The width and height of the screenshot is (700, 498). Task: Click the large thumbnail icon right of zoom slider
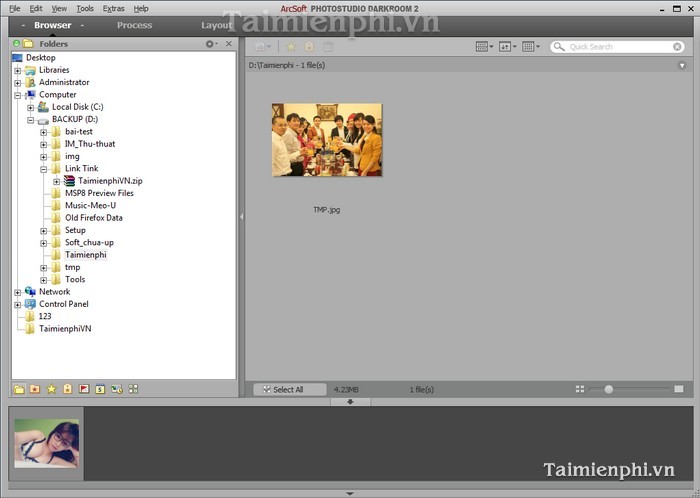click(678, 389)
